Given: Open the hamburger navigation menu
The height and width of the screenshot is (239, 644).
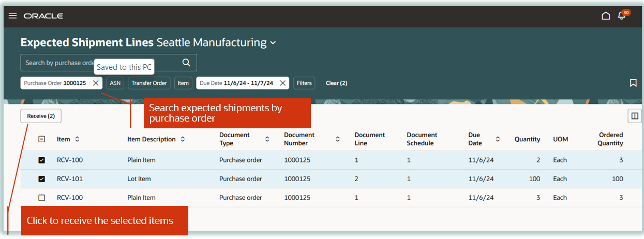Looking at the screenshot, I should pos(13,16).
